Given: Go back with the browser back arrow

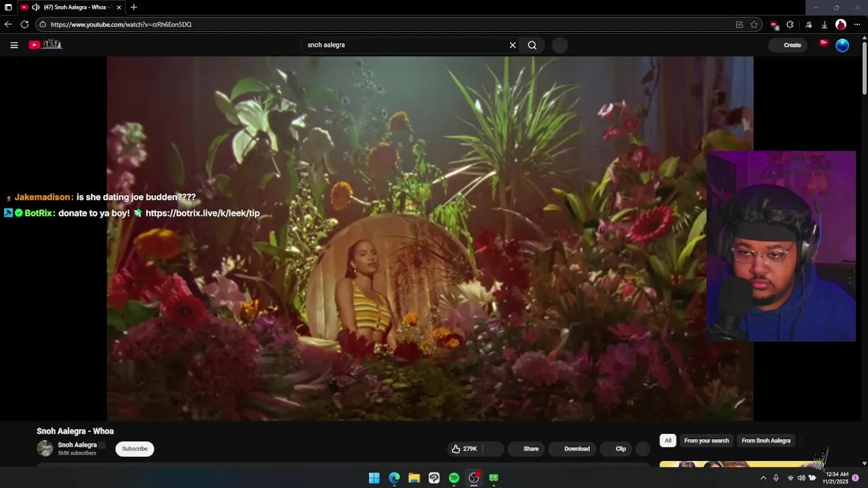Looking at the screenshot, I should 8,24.
